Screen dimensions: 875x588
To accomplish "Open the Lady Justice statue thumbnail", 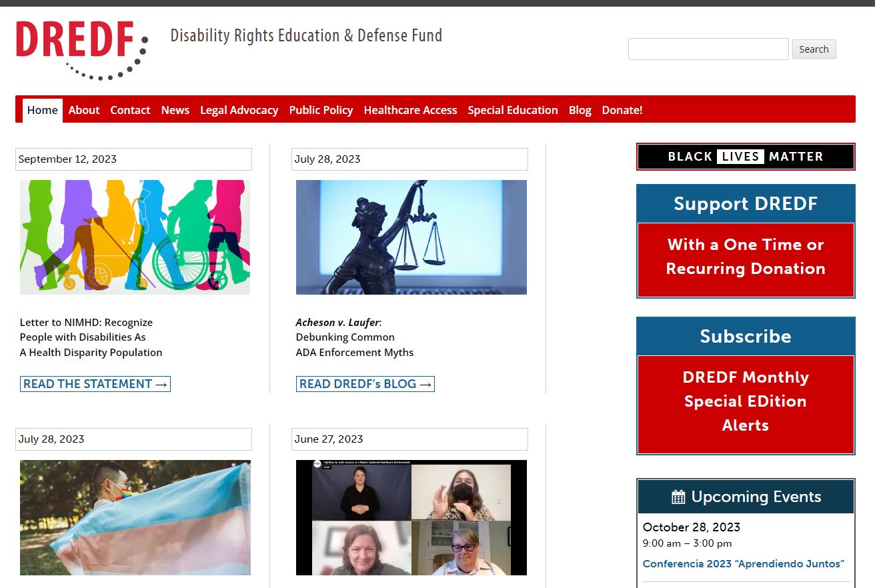I will [411, 237].
